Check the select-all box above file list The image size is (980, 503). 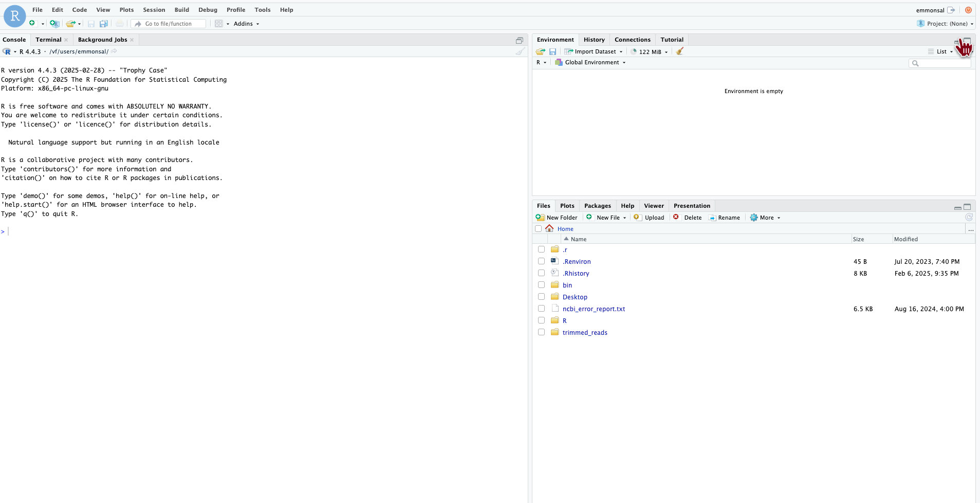538,228
